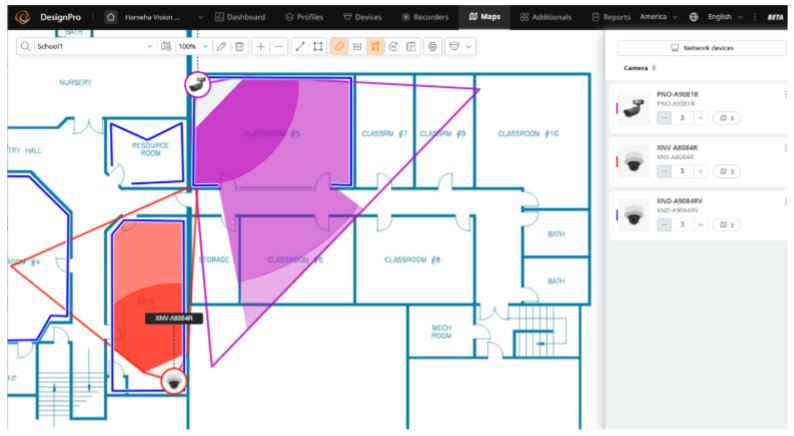Select the diagonal line measure tool

[x=300, y=47]
